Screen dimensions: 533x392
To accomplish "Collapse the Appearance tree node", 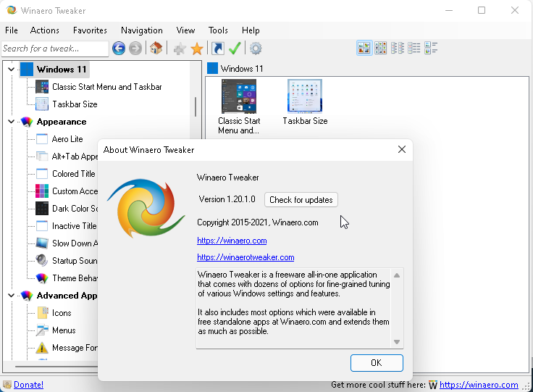I will (11, 122).
